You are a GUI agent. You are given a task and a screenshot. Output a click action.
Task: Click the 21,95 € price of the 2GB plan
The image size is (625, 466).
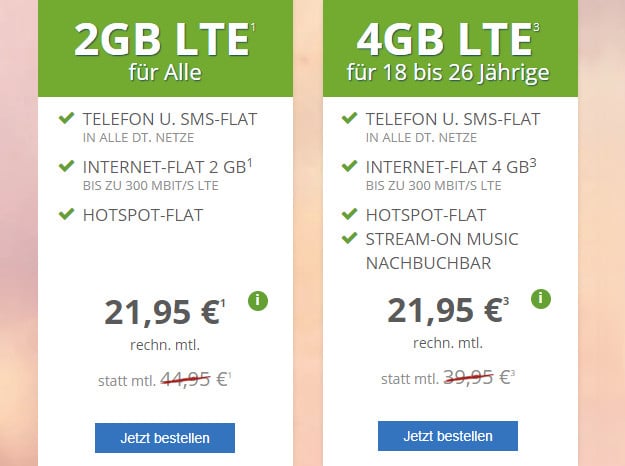[164, 312]
